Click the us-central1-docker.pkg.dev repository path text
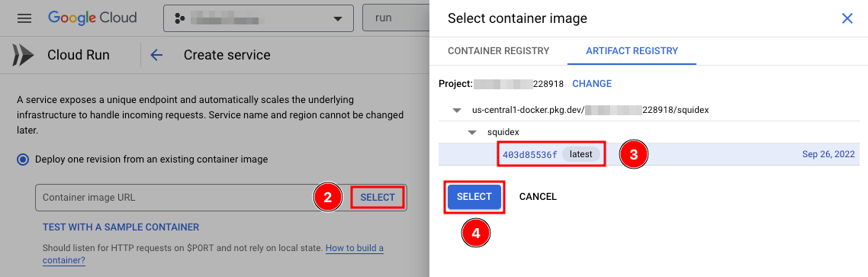868x277 pixels. coord(590,110)
